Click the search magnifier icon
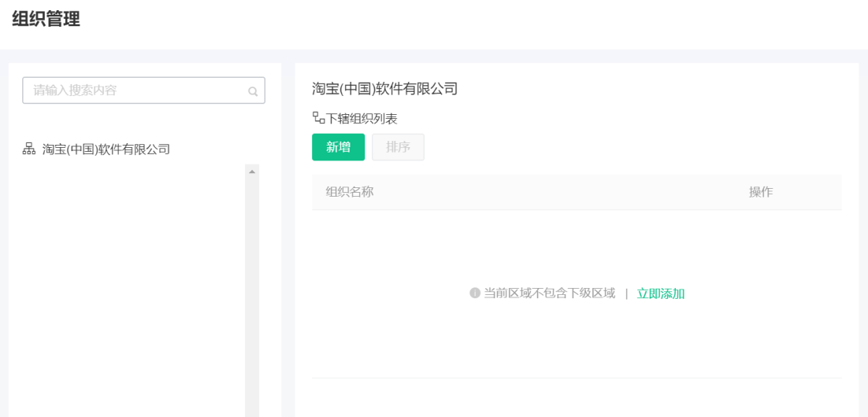The image size is (868, 417). pyautogui.click(x=253, y=92)
